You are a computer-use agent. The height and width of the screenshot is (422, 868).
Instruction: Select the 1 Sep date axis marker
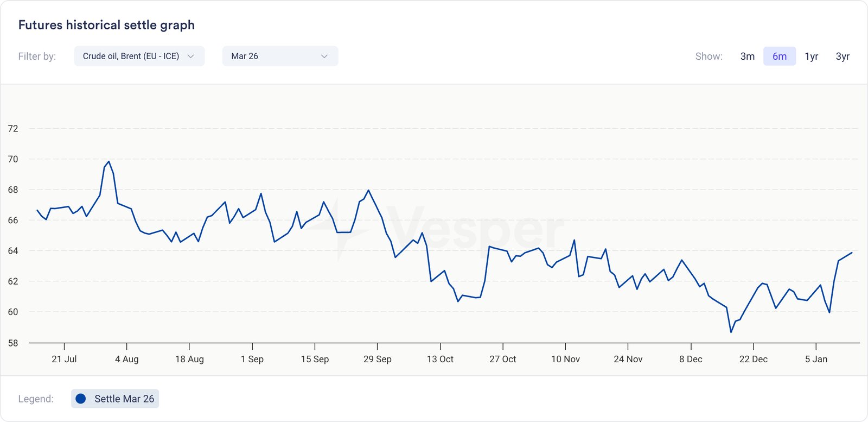click(x=252, y=359)
